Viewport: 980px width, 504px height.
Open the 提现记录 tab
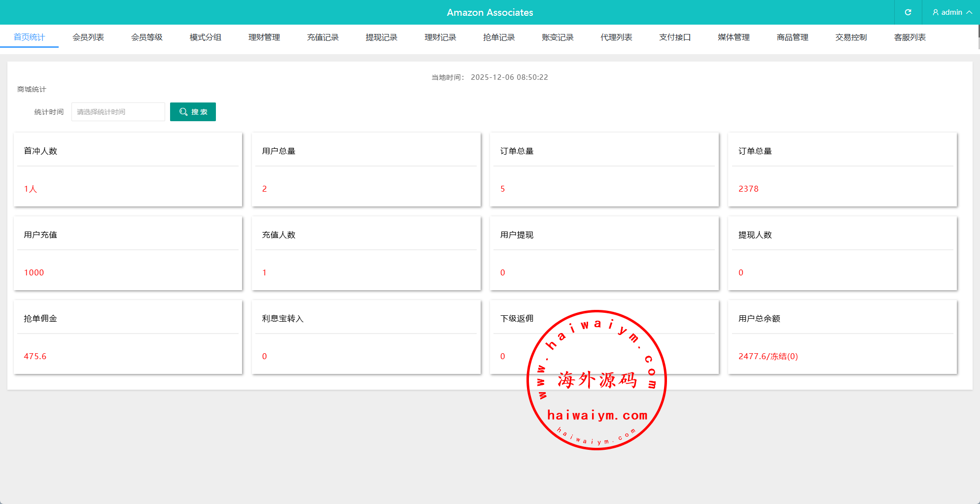pos(381,37)
